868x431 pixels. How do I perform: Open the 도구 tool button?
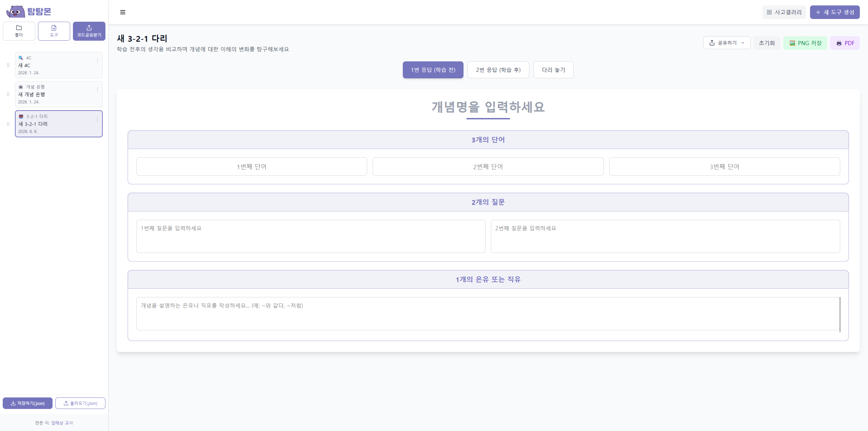[x=54, y=31]
